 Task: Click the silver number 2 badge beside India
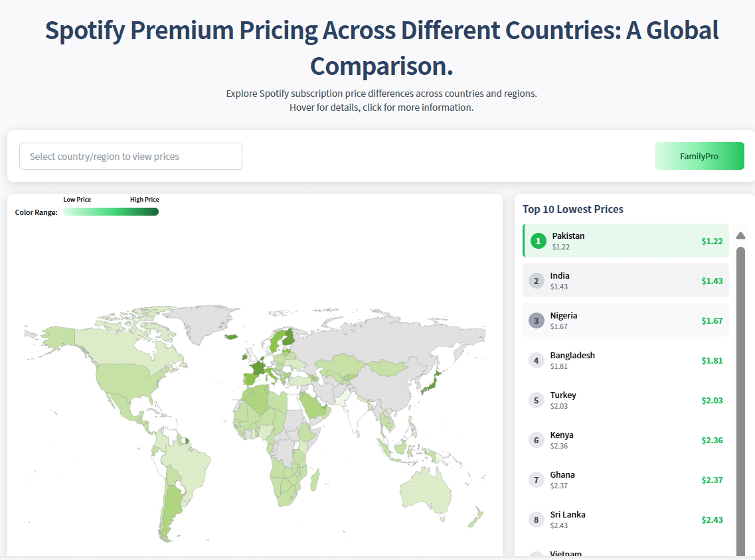tap(536, 281)
